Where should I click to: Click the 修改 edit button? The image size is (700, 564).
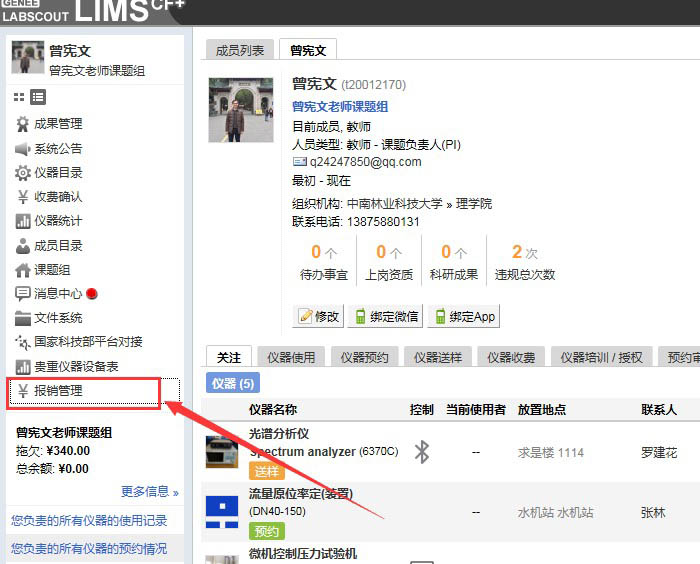pyautogui.click(x=318, y=317)
